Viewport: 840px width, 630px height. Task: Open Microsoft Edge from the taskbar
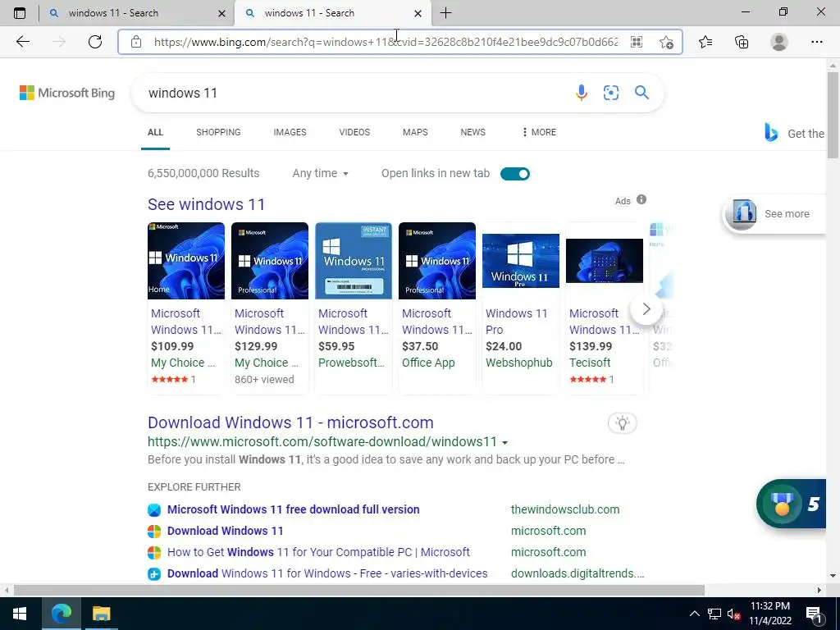click(61, 614)
